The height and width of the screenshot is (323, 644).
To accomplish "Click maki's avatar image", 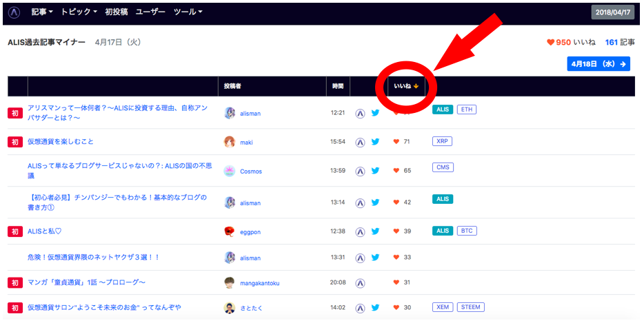I will click(230, 142).
